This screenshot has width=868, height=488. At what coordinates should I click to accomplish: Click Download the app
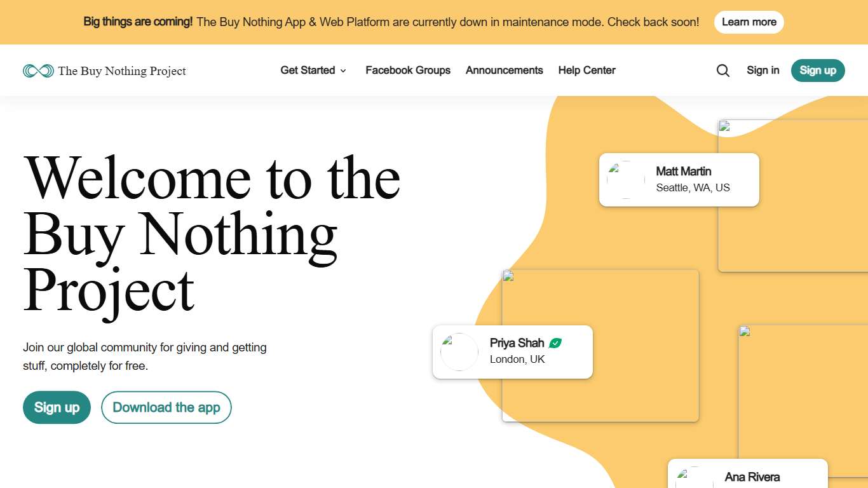(166, 407)
